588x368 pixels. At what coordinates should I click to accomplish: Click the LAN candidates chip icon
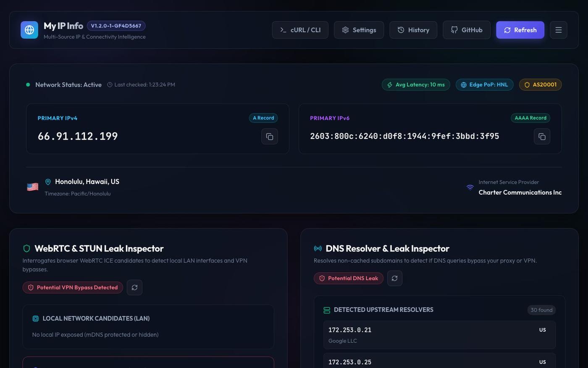pyautogui.click(x=36, y=318)
